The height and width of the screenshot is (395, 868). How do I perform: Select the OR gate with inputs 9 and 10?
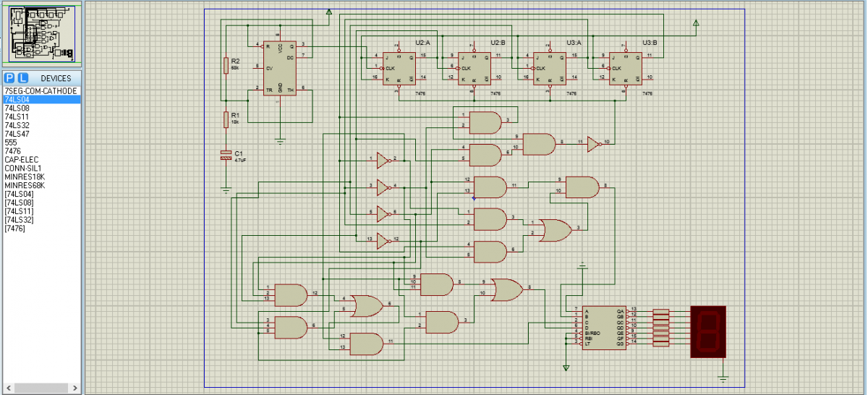click(506, 289)
